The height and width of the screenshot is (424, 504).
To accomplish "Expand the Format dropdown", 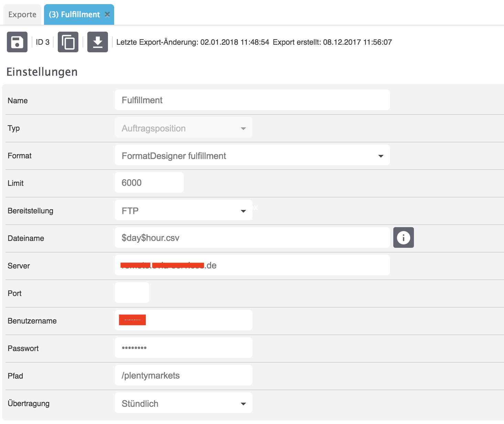I will click(252, 156).
